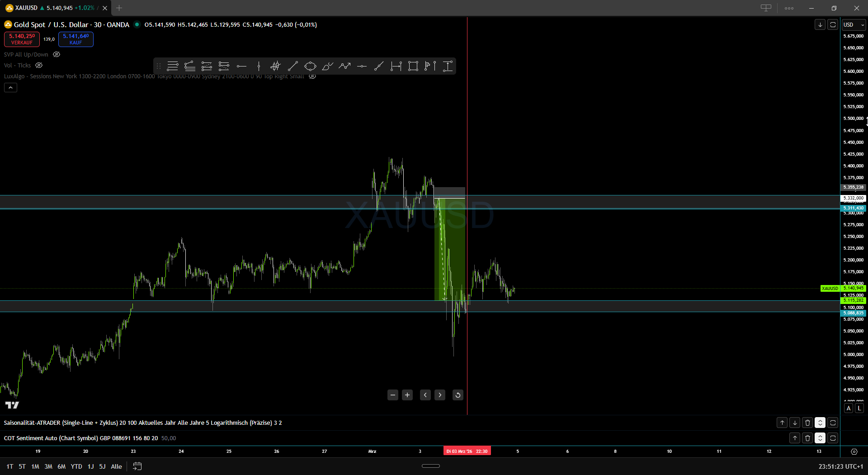The width and height of the screenshot is (868, 475).
Task: Select the price range measurement tool
Action: click(447, 66)
